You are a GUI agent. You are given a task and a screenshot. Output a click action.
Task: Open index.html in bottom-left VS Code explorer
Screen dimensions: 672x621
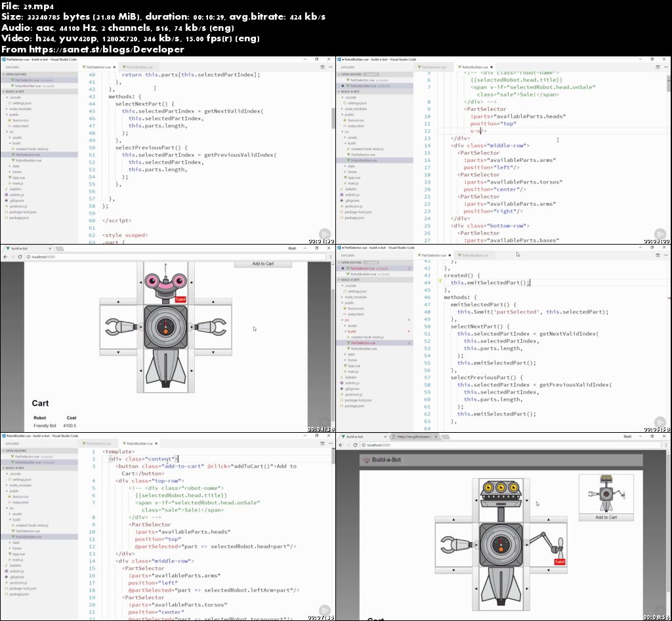(x=20, y=502)
